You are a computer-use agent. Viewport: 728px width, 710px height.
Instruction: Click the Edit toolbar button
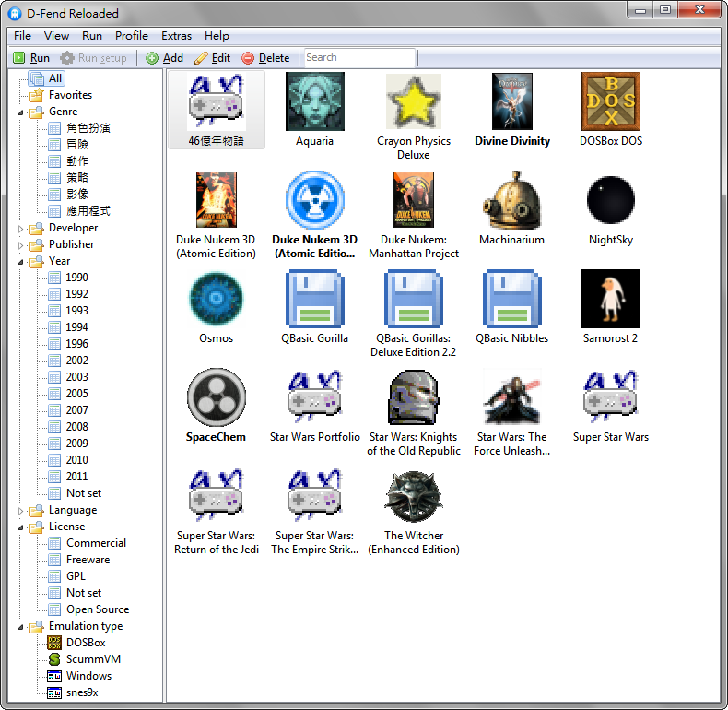212,58
